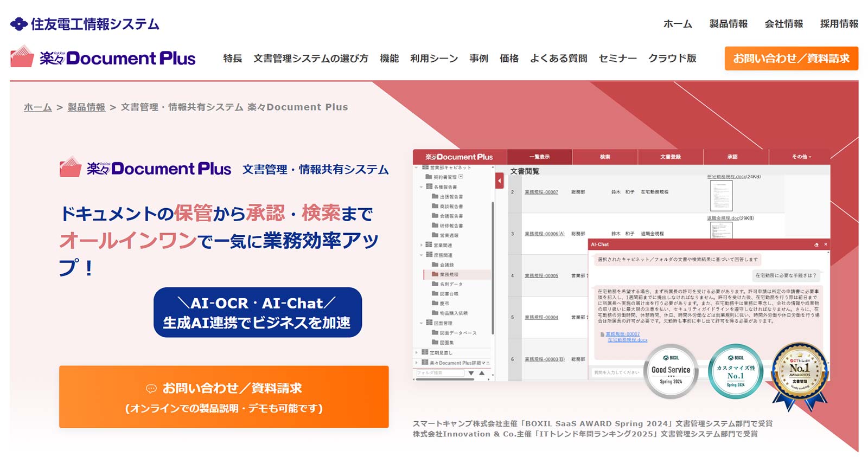This screenshot has height=457, width=868.
Task: Click the 退職金規程.doc file link
Action: click(723, 218)
